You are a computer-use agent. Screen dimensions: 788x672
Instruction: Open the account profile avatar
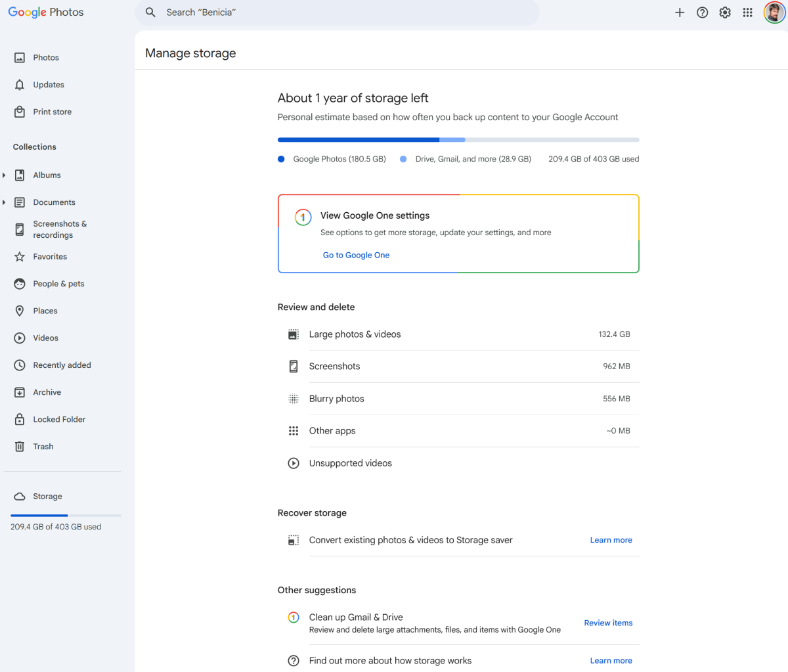tap(774, 12)
